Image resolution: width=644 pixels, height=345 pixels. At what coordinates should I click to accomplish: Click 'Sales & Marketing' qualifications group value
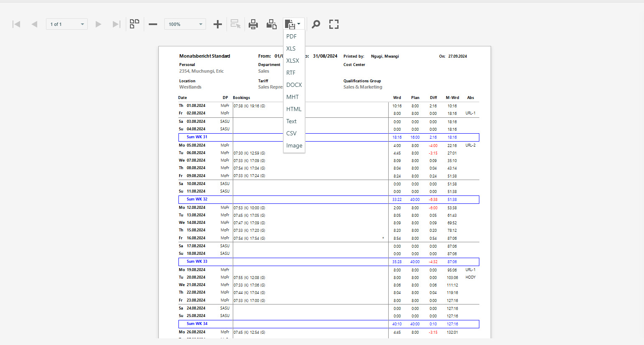click(x=363, y=87)
